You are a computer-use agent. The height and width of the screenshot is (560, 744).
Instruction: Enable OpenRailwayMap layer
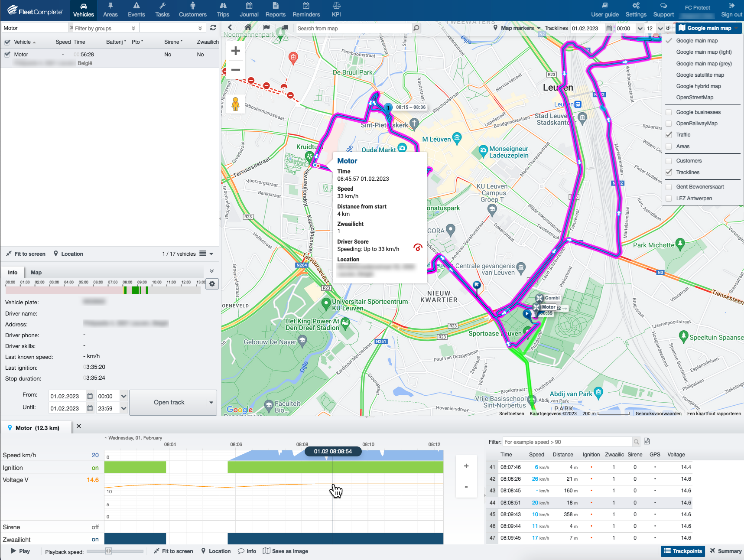[x=669, y=124]
